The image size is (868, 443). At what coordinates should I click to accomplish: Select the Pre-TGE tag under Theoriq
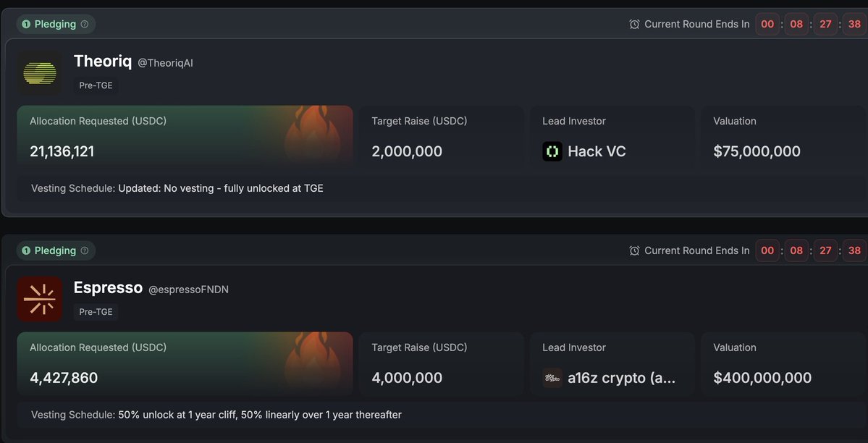(x=96, y=85)
